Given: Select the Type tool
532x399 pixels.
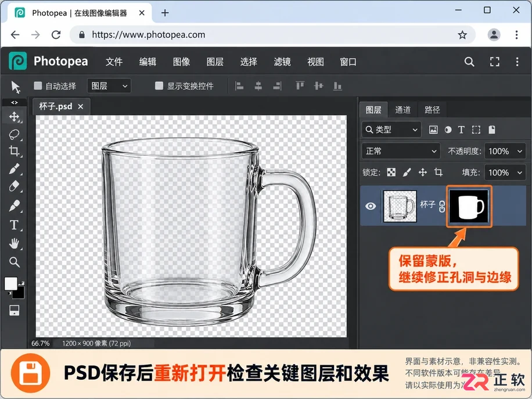Looking at the screenshot, I should click(x=15, y=225).
